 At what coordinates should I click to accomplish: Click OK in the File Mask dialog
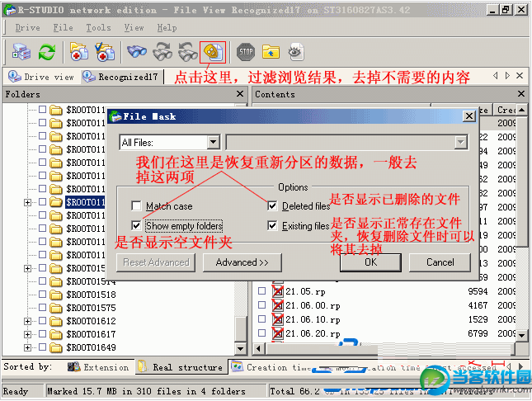[x=370, y=262]
